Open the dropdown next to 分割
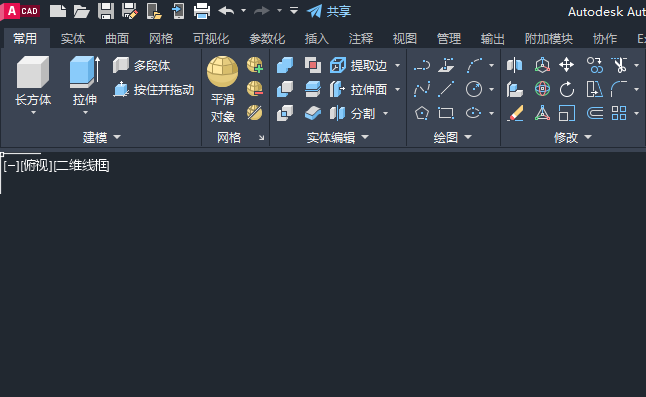The width and height of the screenshot is (646, 397). point(386,113)
